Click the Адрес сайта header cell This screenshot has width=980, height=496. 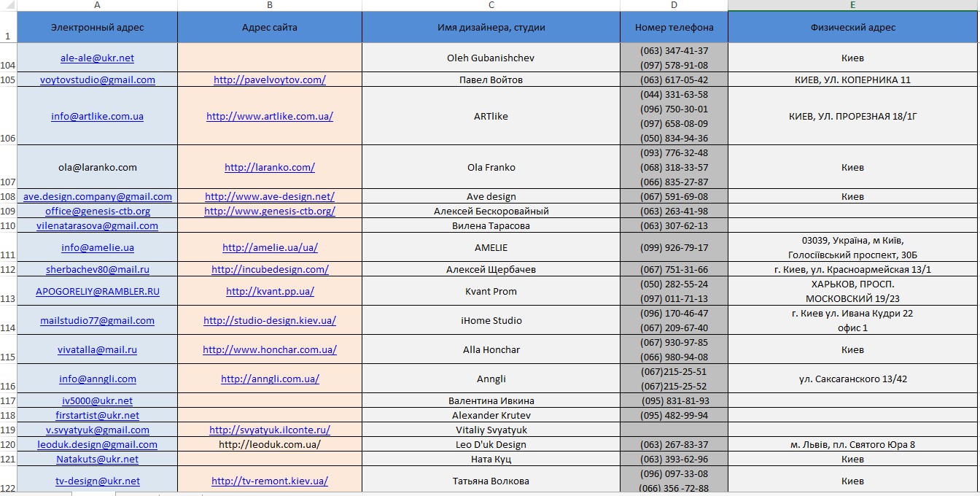click(x=270, y=28)
